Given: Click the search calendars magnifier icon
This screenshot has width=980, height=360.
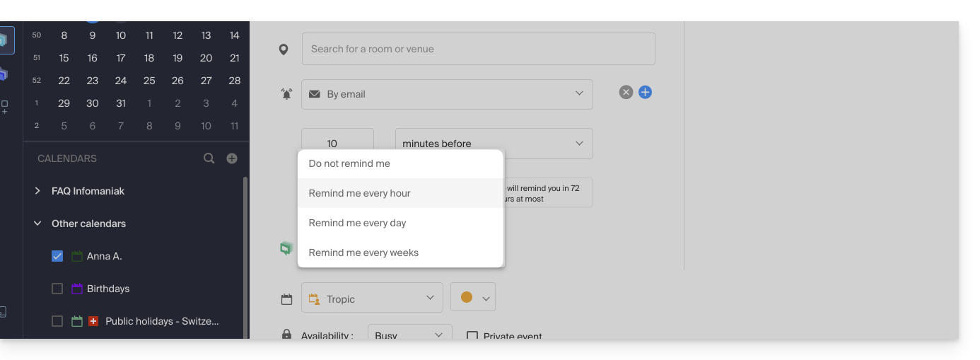Looking at the screenshot, I should point(209,158).
